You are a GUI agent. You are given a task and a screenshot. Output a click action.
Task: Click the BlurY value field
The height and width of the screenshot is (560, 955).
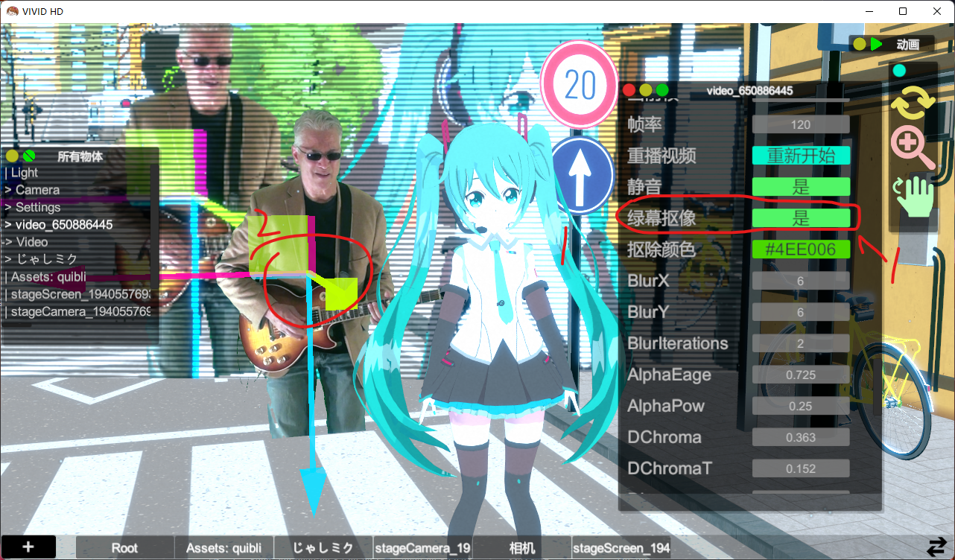[801, 312]
